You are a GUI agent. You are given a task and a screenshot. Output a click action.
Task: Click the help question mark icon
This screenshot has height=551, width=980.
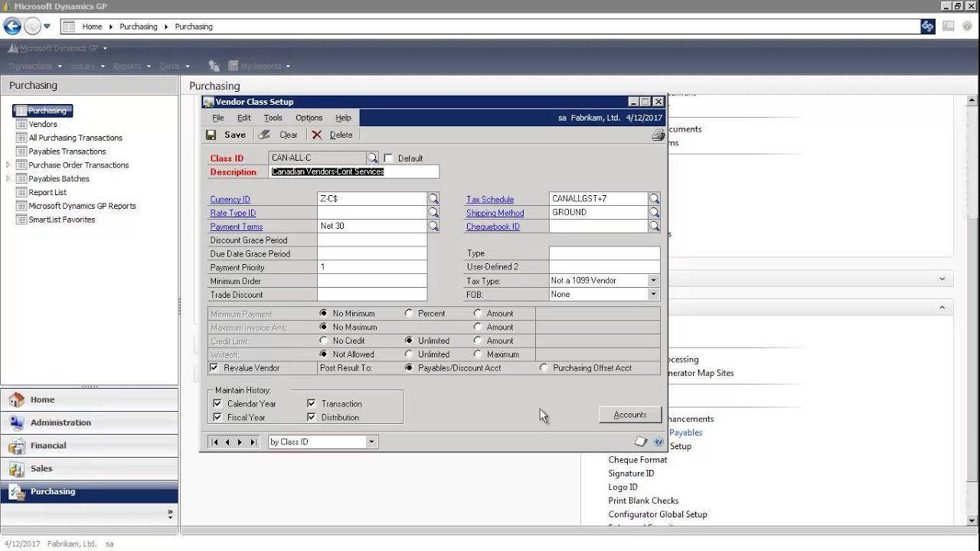tap(658, 442)
